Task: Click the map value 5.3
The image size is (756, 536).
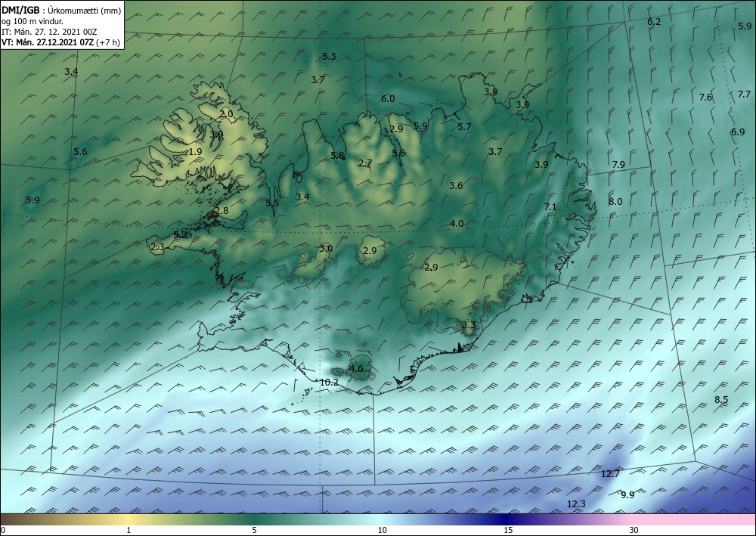Action: (329, 57)
